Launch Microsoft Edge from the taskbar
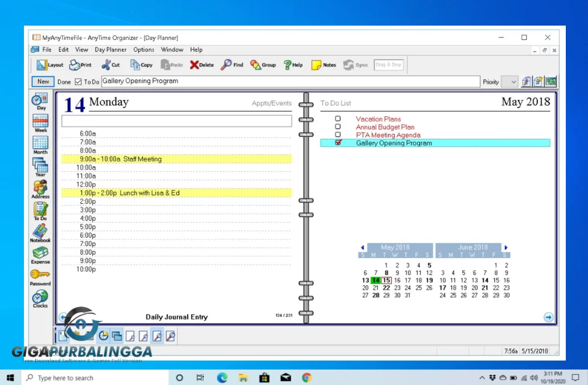This screenshot has width=588, height=385. 222,378
